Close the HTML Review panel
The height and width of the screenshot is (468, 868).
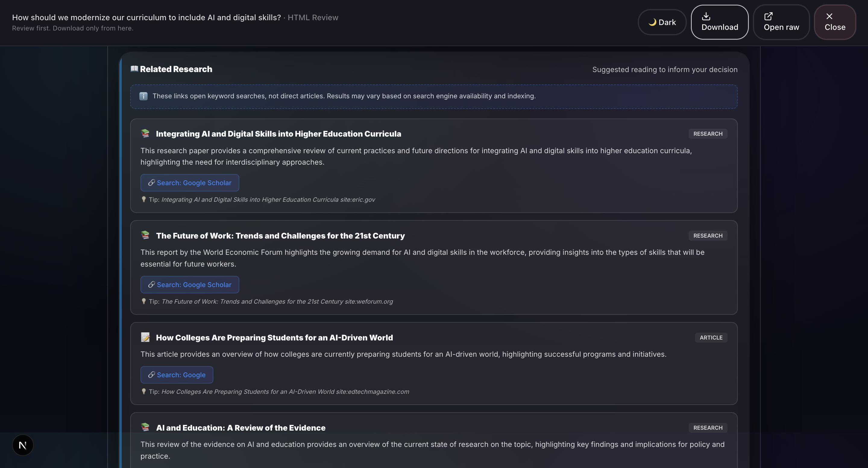click(835, 22)
